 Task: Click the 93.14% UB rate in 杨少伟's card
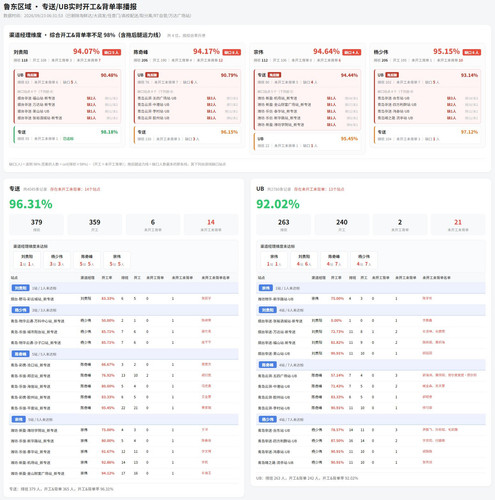469,75
